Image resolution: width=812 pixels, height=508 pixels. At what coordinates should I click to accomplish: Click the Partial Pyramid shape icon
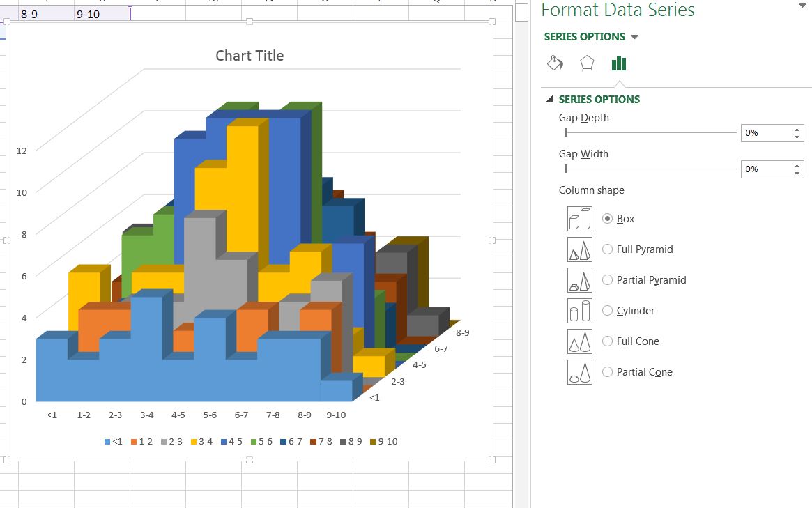click(579, 279)
